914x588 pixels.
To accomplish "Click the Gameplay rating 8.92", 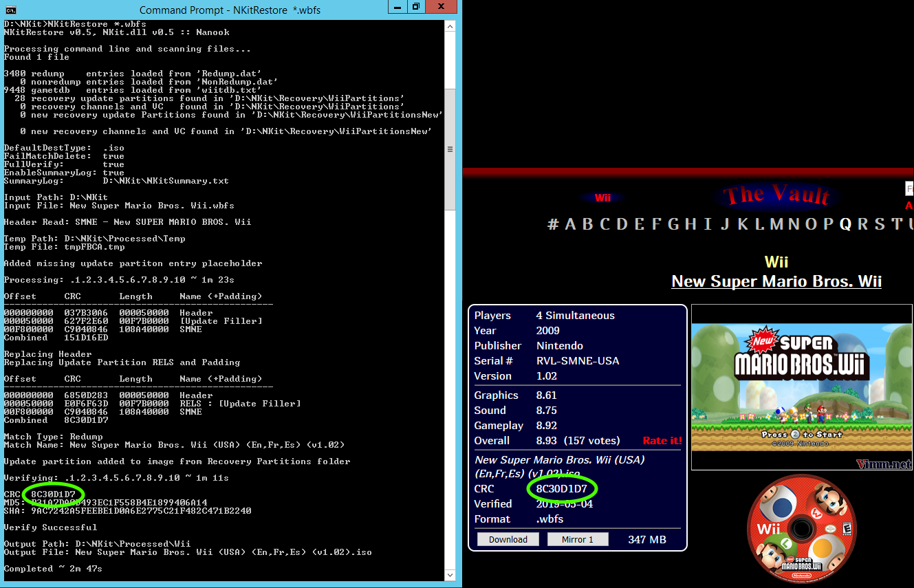I will [x=547, y=426].
